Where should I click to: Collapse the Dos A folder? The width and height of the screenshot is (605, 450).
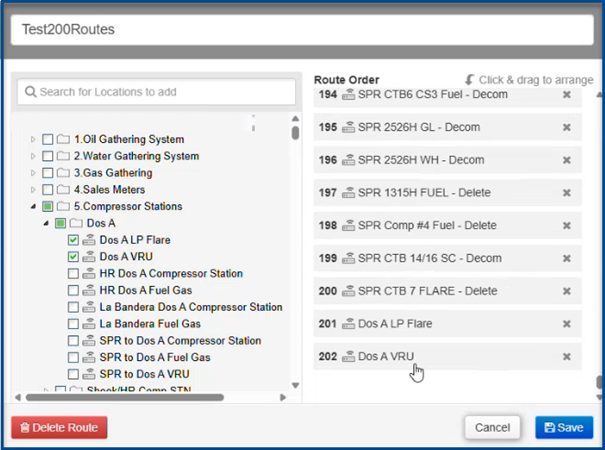[46, 224]
